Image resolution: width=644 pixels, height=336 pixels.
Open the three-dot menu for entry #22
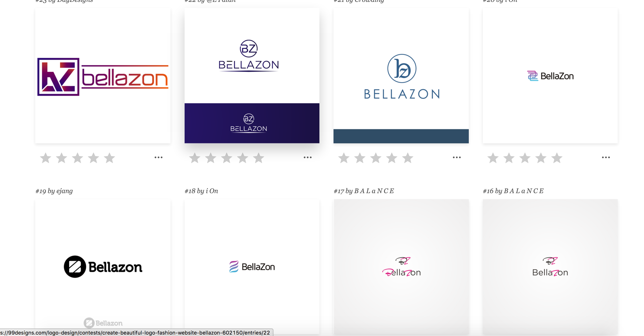[308, 157]
